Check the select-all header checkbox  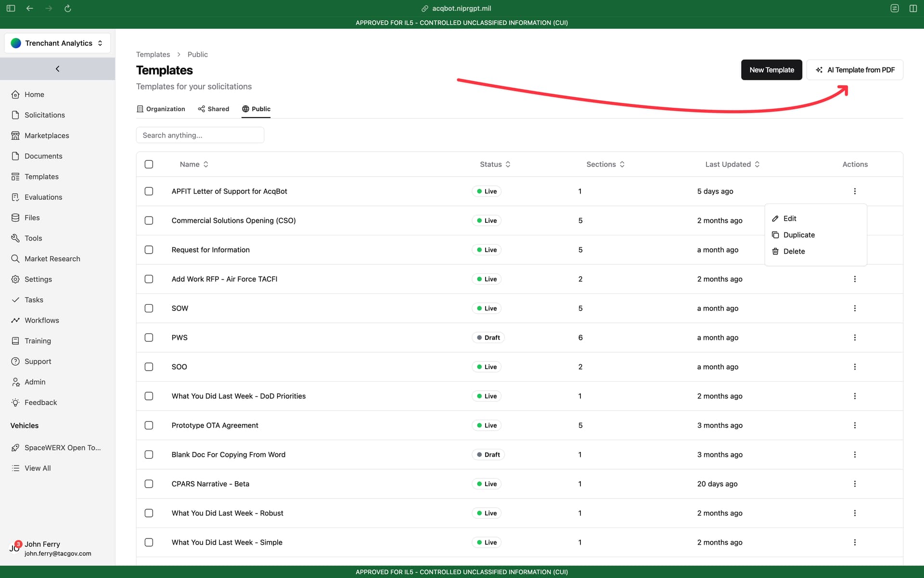[x=149, y=165]
